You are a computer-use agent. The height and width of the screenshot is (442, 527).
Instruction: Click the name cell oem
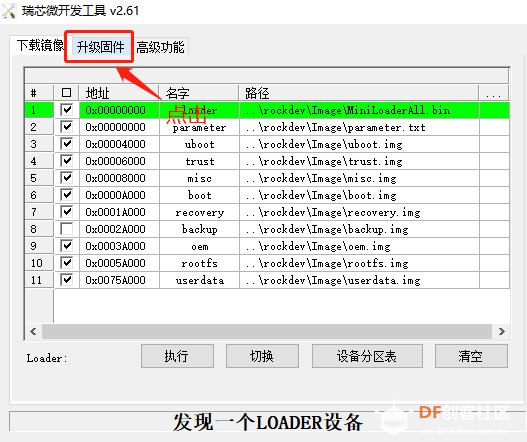click(200, 247)
